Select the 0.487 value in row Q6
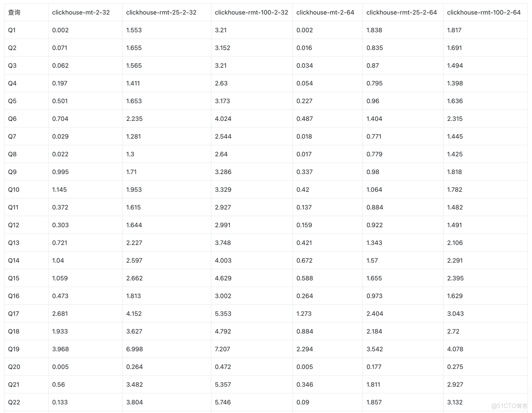Image resolution: width=532 pixels, height=413 pixels. (305, 119)
